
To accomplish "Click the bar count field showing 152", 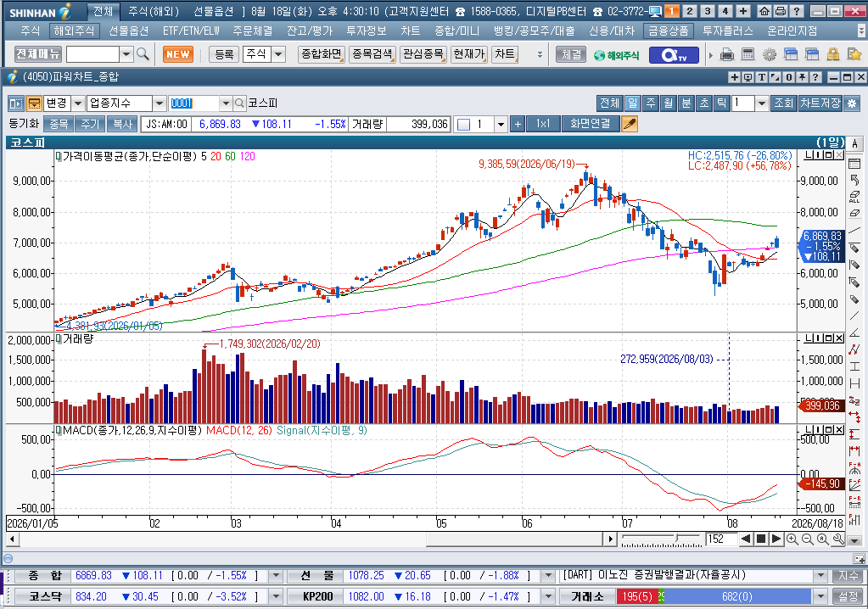I will pyautogui.click(x=721, y=539).
